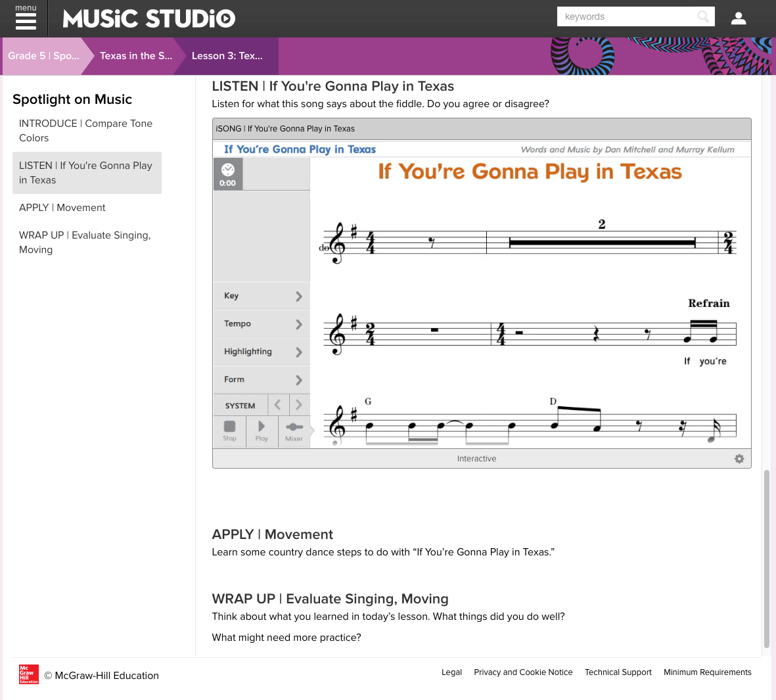Image resolution: width=776 pixels, height=700 pixels.
Task: Click the SYSTEM label
Action: (x=240, y=406)
